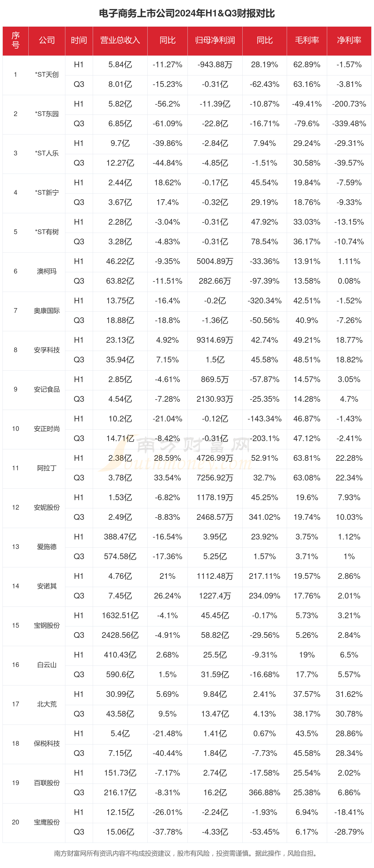The image size is (374, 868).
Task: Click company name 阿拉丁
Action: (47, 468)
